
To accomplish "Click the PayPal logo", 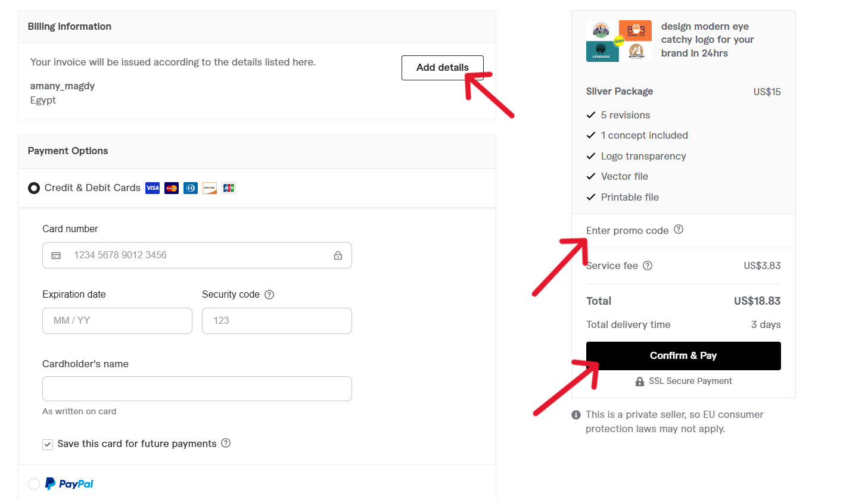I will click(x=70, y=484).
